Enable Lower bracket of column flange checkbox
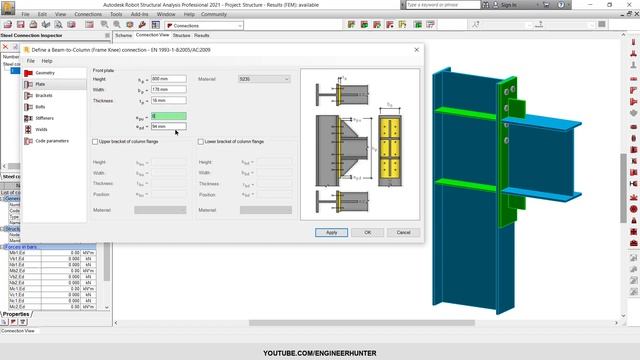The image size is (640, 360). pyautogui.click(x=201, y=142)
